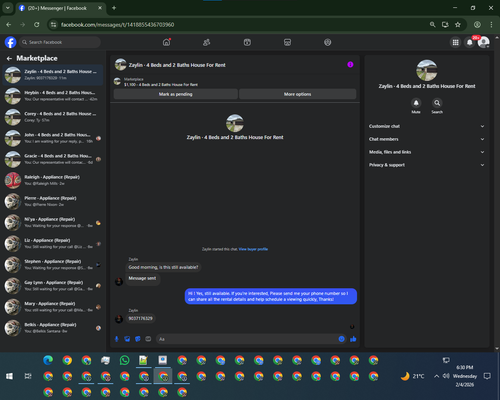The image size is (500, 400).
Task: Mute the conversation with bell icon
Action: click(x=416, y=103)
